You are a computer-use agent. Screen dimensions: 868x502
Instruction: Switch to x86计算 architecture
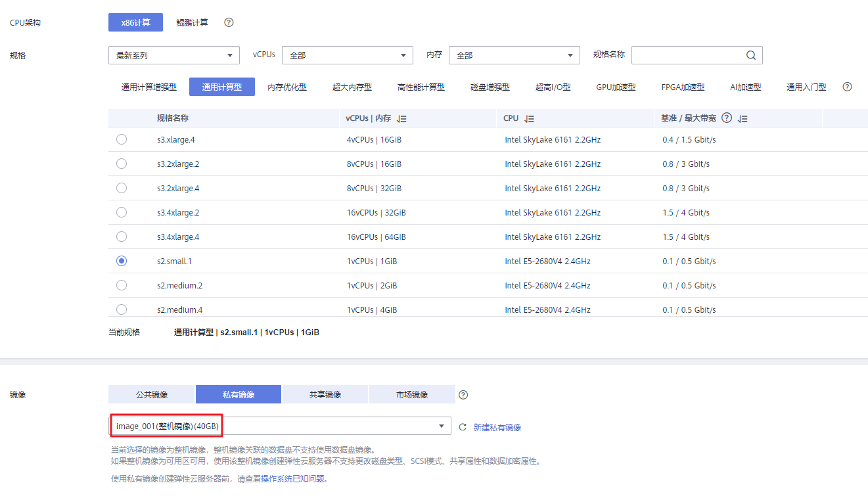click(135, 22)
